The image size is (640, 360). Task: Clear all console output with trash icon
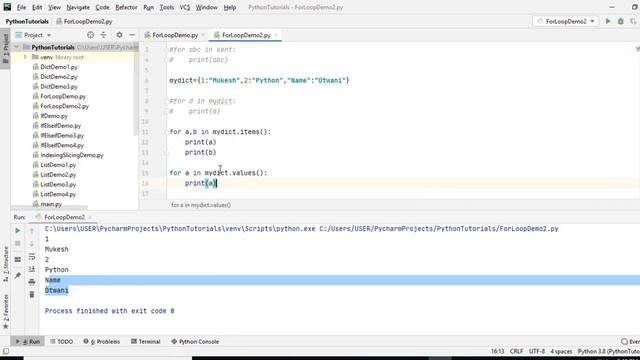(x=32, y=294)
